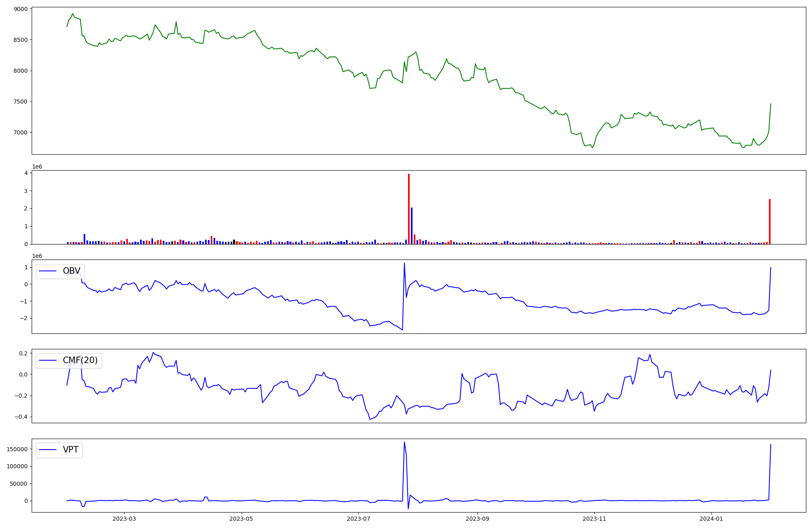Click the −0.2 label on the CMF axis
Image resolution: width=812 pixels, height=528 pixels.
click(x=21, y=396)
